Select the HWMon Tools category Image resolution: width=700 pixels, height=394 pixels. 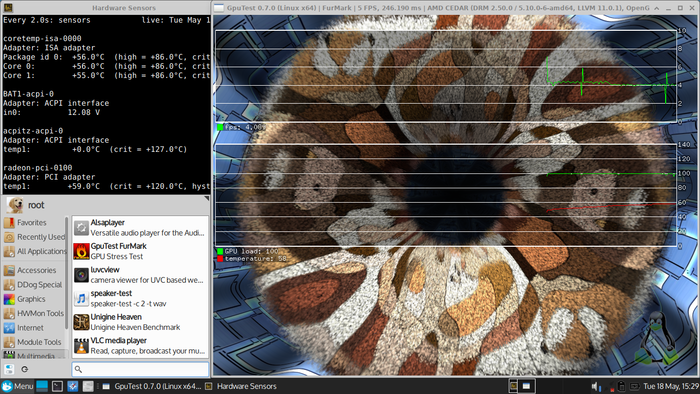[34, 313]
